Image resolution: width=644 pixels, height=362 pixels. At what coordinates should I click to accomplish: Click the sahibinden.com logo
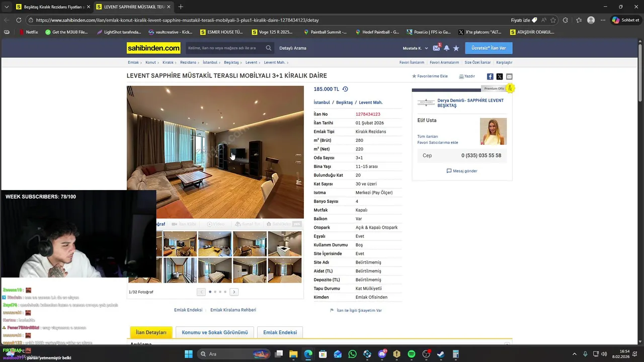pyautogui.click(x=153, y=48)
